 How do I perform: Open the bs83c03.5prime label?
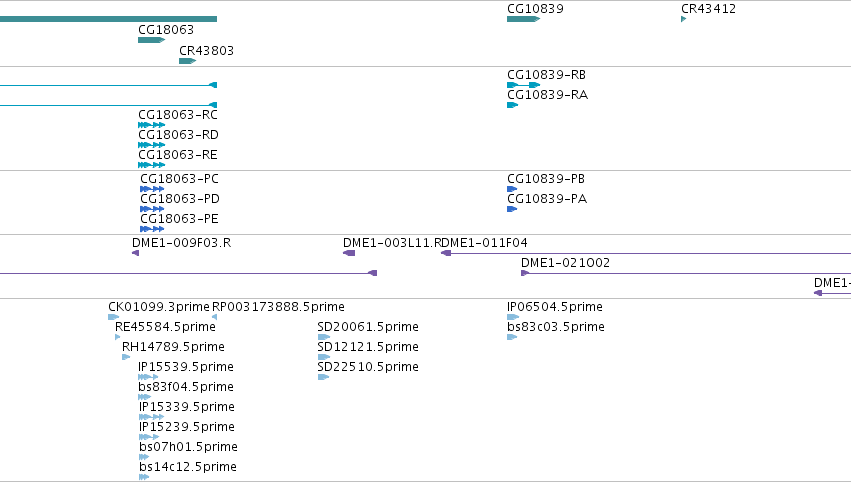pos(555,327)
